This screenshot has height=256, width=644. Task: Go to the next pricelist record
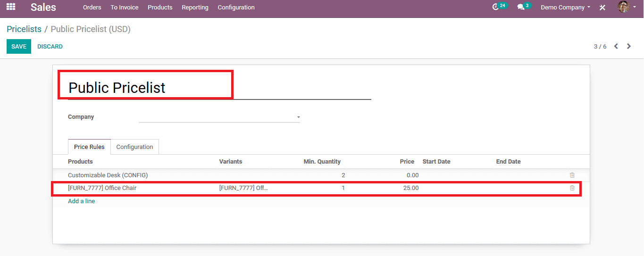pos(629,46)
